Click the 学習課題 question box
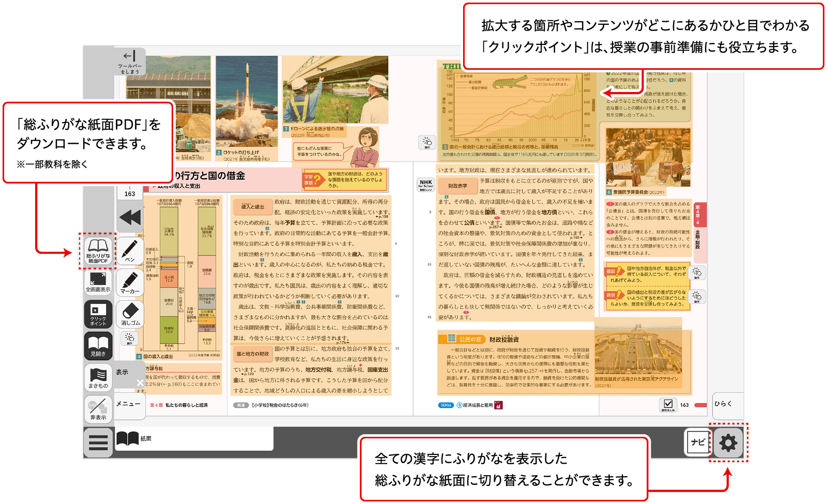The height and width of the screenshot is (504, 827). point(345,180)
